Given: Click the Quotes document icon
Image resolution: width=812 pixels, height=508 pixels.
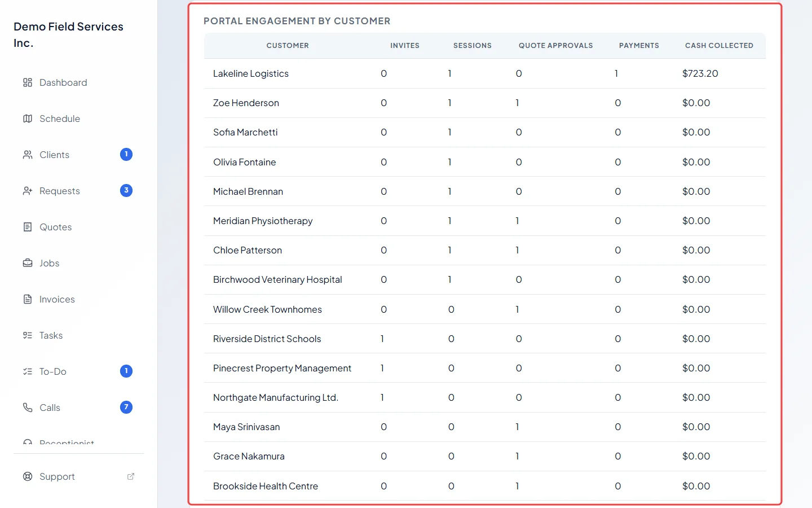Looking at the screenshot, I should [x=28, y=227].
